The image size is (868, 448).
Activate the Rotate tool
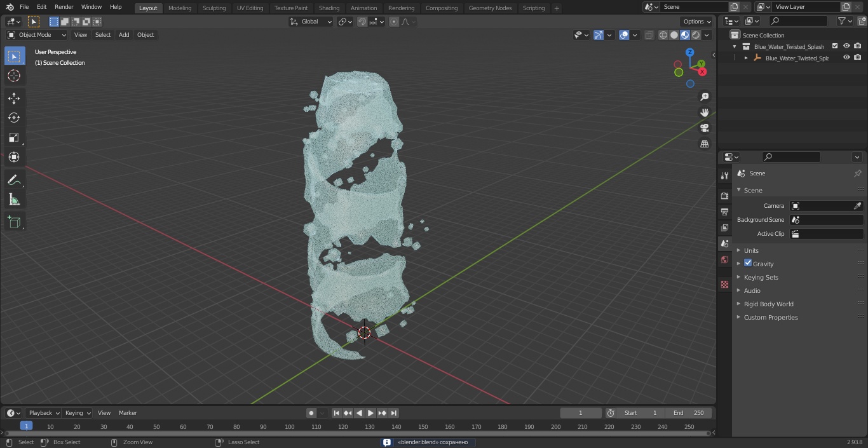14,118
